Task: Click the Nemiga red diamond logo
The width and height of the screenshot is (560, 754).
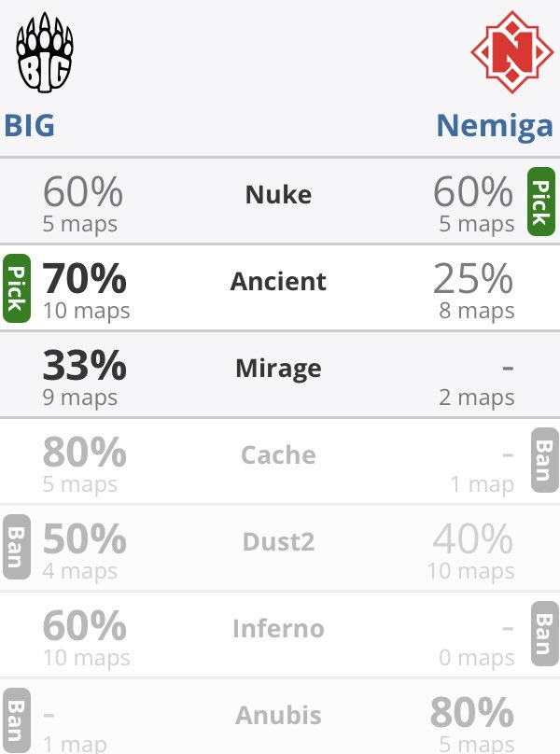Action: click(511, 52)
